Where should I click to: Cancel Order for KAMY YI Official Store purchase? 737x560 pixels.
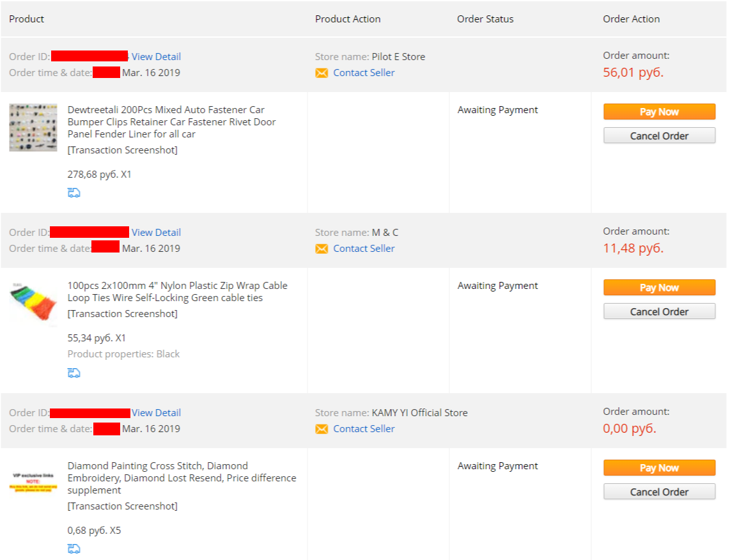[660, 492]
